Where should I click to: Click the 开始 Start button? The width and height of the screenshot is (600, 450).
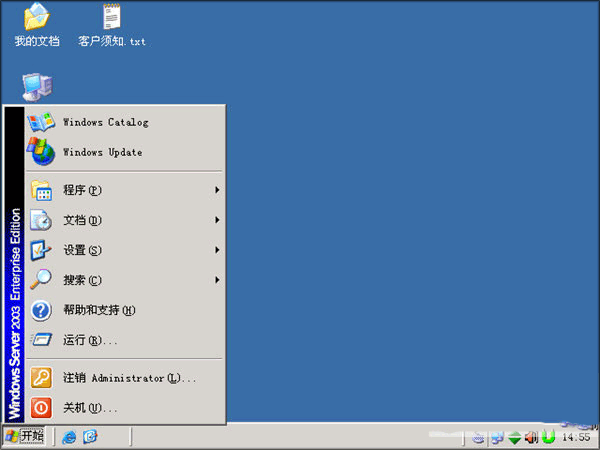24,436
